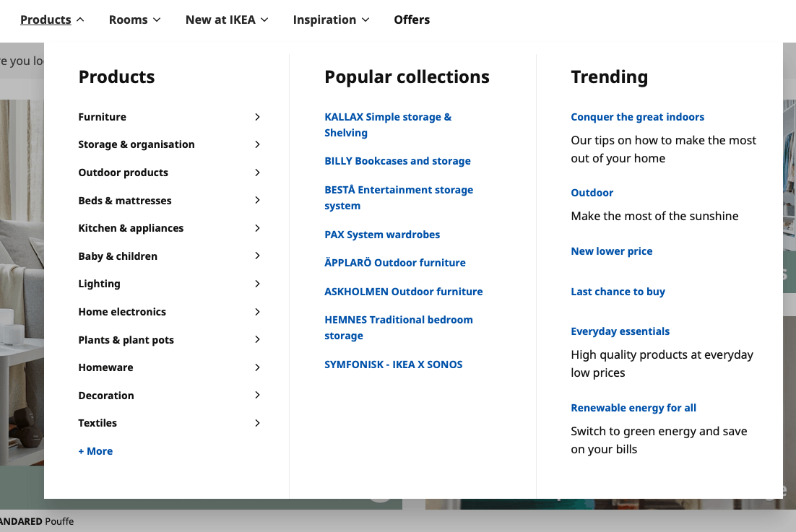The width and height of the screenshot is (796, 532).
Task: Click the arrow beside Home electronics
Action: pos(257,312)
